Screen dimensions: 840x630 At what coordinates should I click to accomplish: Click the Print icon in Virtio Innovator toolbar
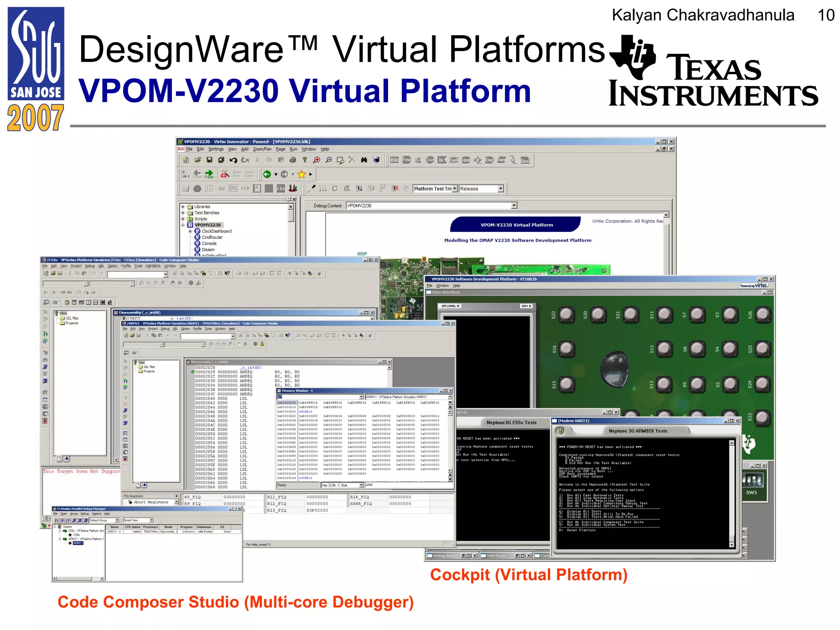point(292,160)
